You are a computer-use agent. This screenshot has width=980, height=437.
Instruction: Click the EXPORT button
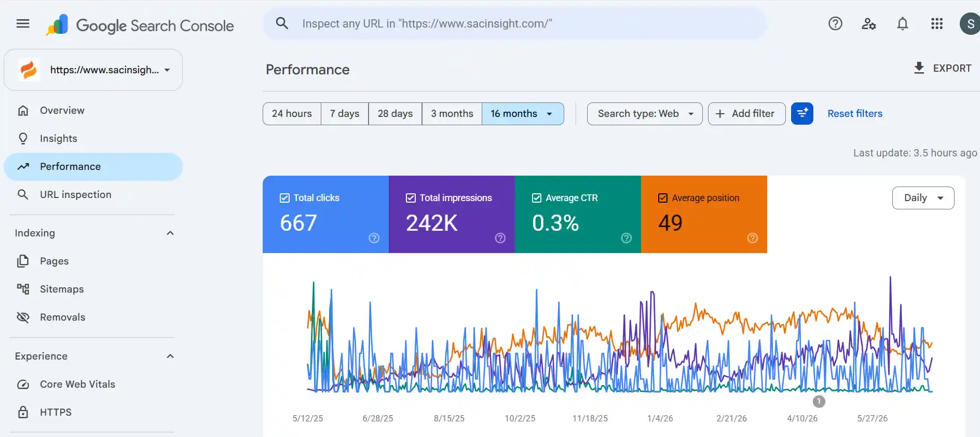point(942,68)
